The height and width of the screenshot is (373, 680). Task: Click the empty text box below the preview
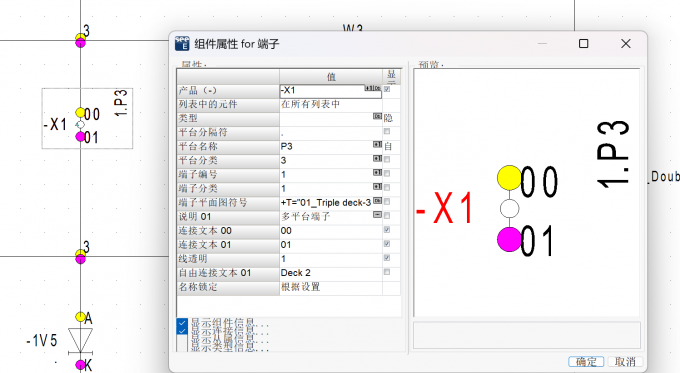tap(526, 335)
